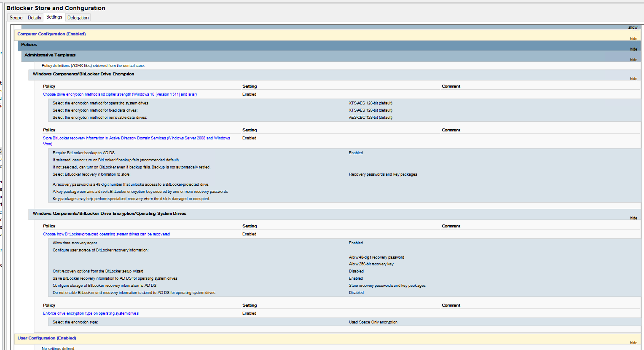Select the fixed data drives XTS-AES 128-bit value
This screenshot has width=644, height=350.
[370, 110]
